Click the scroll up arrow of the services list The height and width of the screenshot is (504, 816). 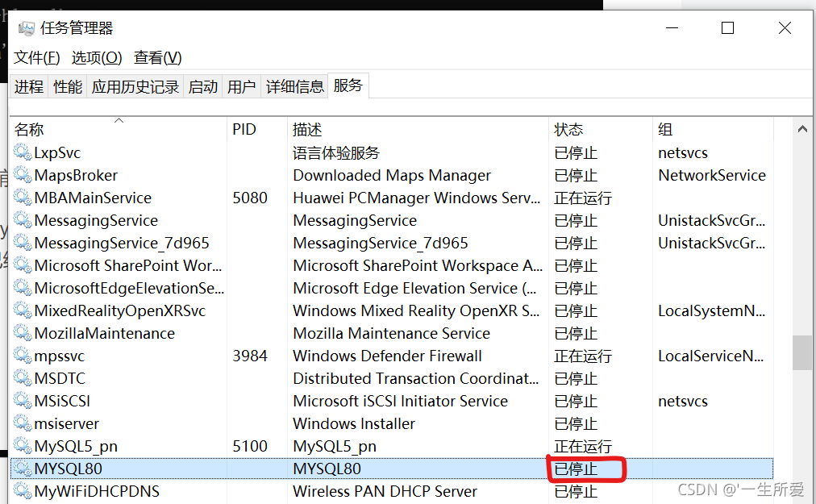point(802,128)
